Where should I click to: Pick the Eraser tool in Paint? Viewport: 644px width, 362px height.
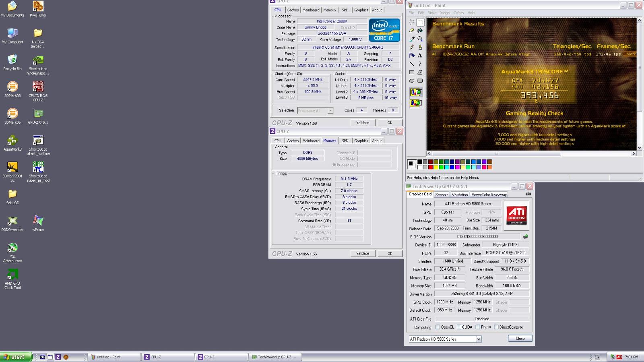tap(412, 31)
